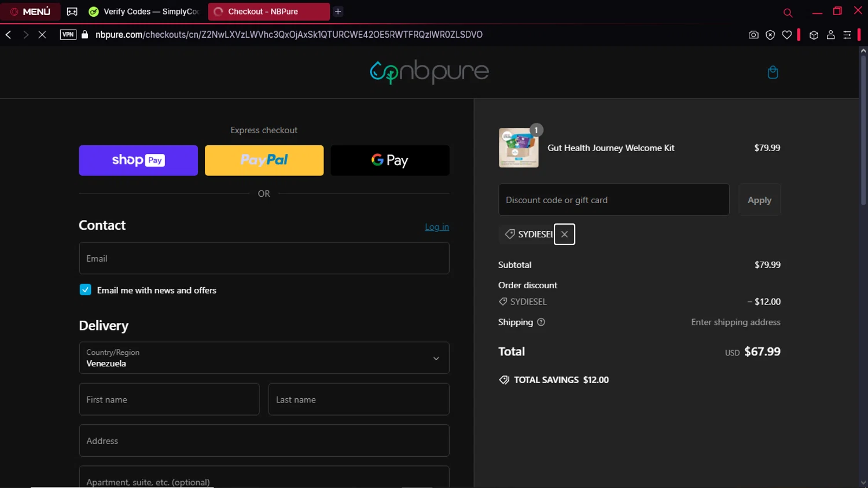Expand the Country/Region Venezuela dropdown

(264, 358)
